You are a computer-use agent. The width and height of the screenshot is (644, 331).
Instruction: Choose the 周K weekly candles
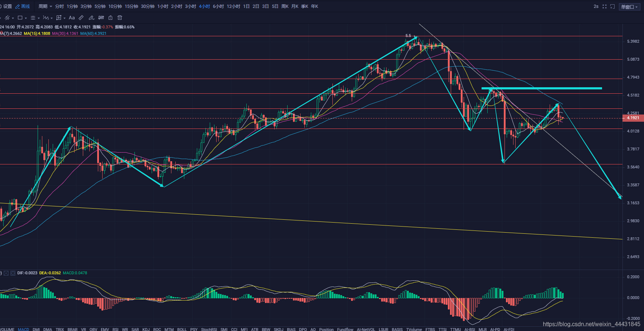[285, 6]
